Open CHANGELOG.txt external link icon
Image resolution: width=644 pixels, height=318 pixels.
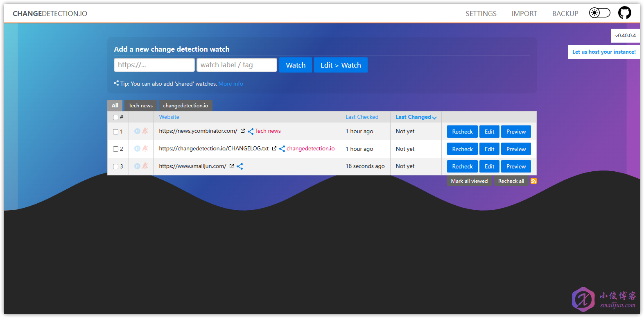[274, 148]
